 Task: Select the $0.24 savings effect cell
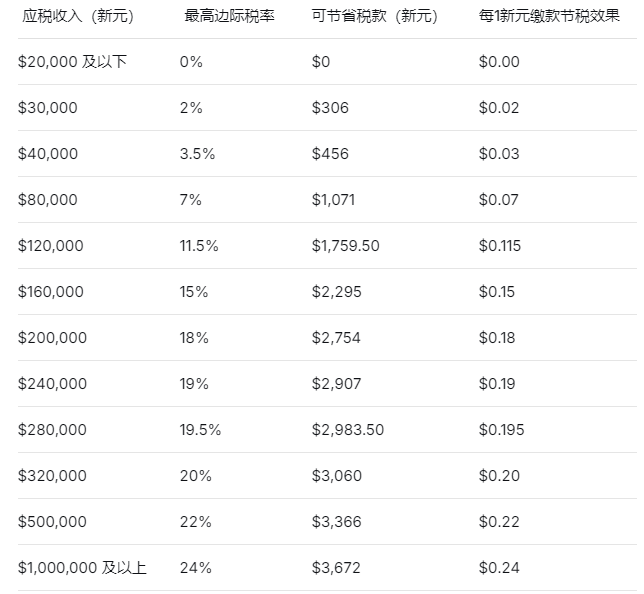pos(499,568)
